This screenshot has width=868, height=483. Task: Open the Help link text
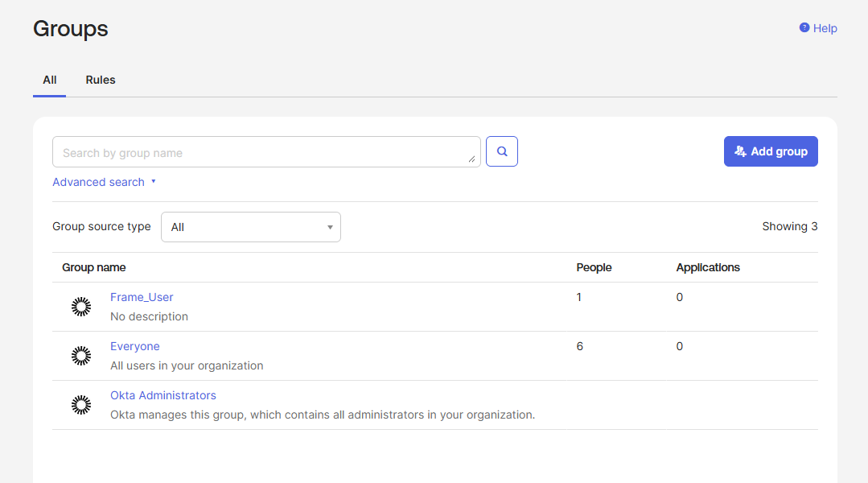825,28
